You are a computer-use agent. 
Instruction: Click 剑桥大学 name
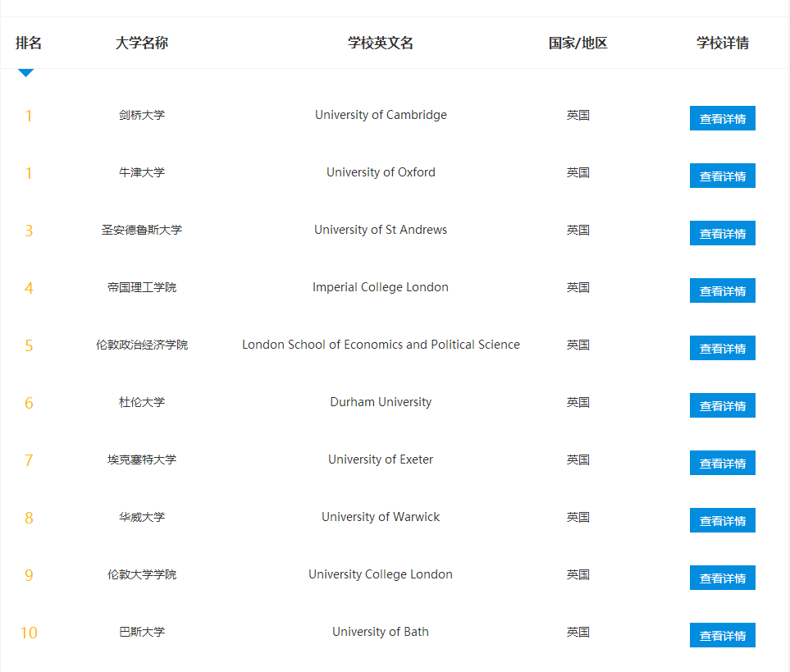pyautogui.click(x=142, y=116)
